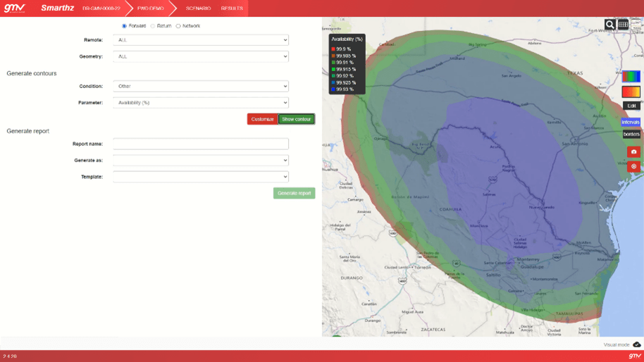Screen dimensions: 644x362
Task: Click the Generate report button
Action: pyautogui.click(x=294, y=193)
